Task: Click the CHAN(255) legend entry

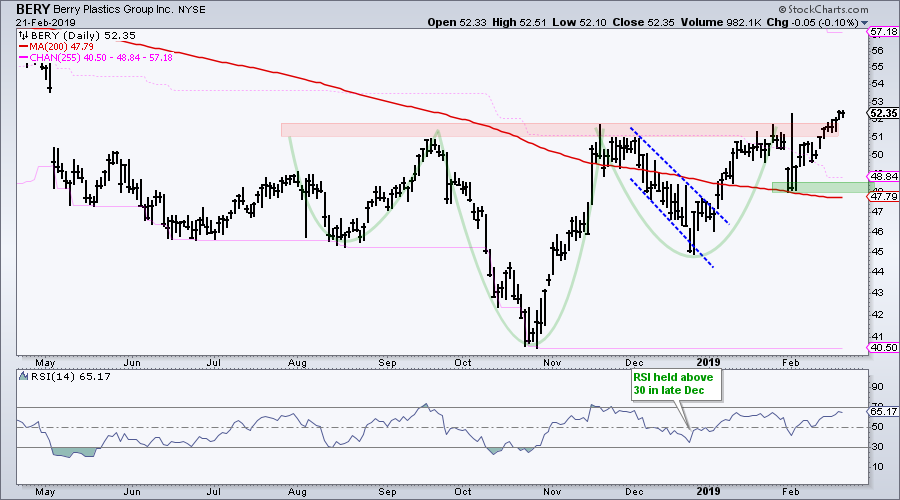Action: point(95,57)
